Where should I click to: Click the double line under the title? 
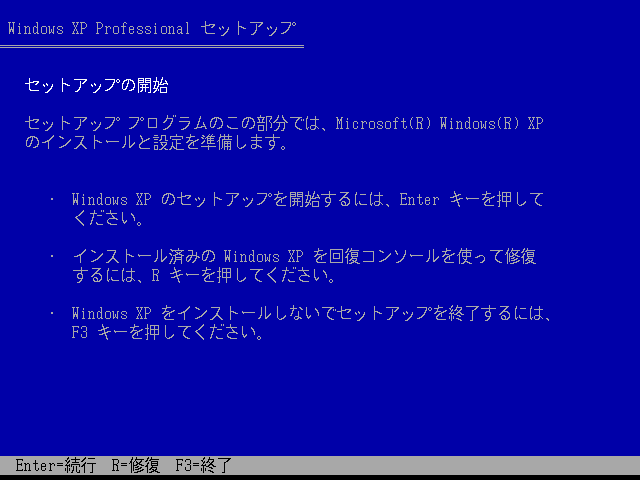point(152,47)
